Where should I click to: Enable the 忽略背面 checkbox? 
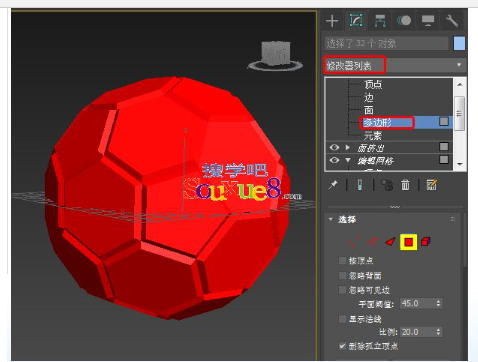[342, 275]
